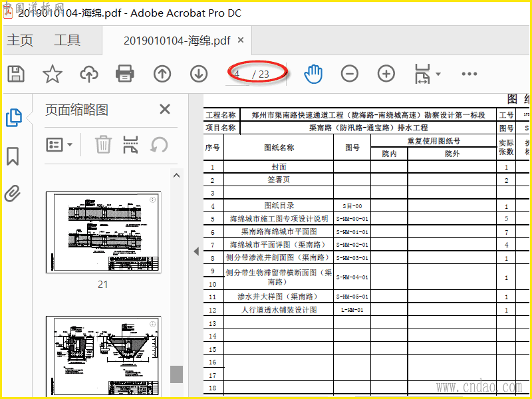Click the drawing number S-HM-00-01

352,219
